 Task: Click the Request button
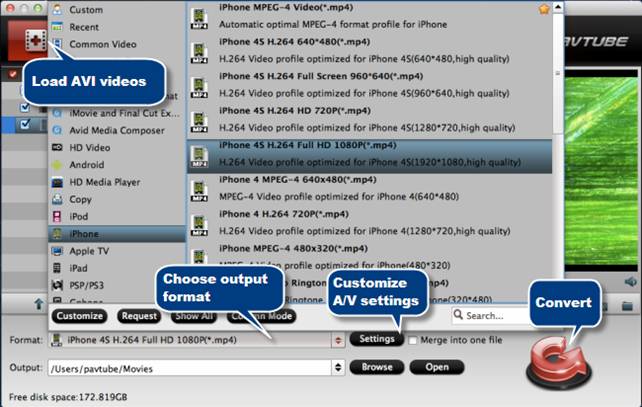coord(139,316)
